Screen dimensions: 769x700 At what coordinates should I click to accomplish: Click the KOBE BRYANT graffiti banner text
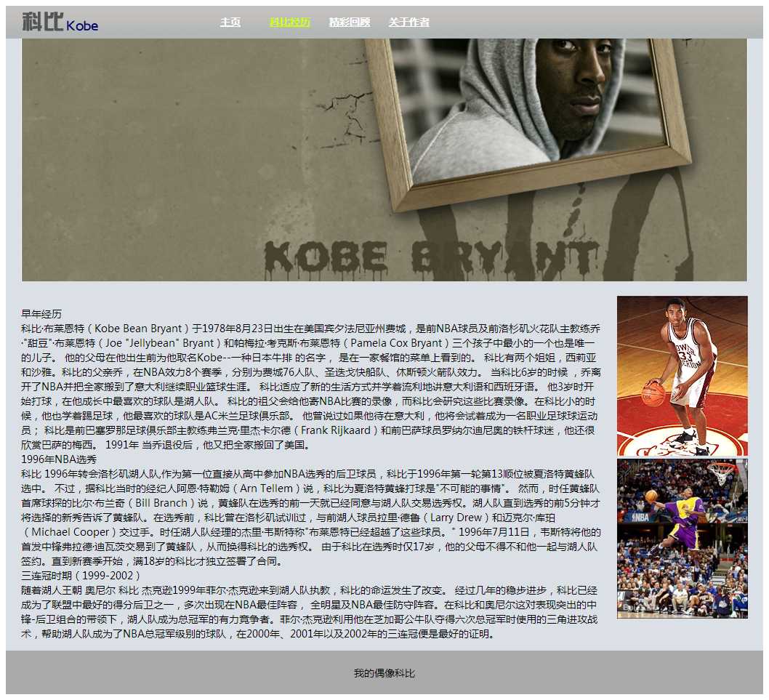[x=429, y=258]
